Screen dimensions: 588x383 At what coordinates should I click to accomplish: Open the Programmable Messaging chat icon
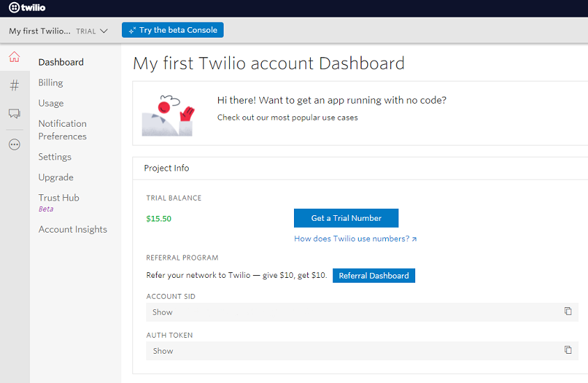point(14,114)
